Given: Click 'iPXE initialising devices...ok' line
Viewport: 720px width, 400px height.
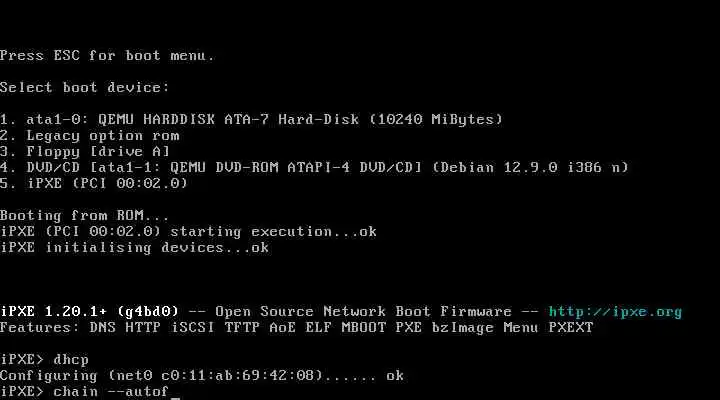Looking at the screenshot, I should coord(135,248).
